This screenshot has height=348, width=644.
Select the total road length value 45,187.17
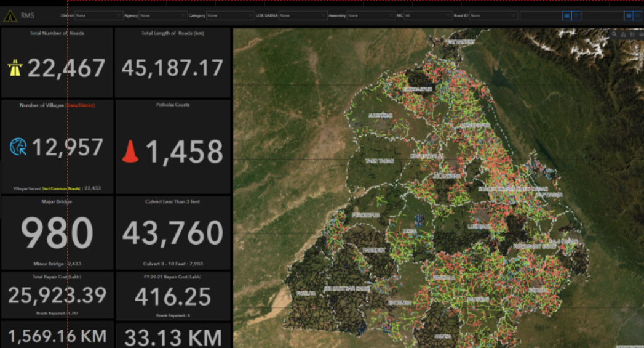(172, 68)
